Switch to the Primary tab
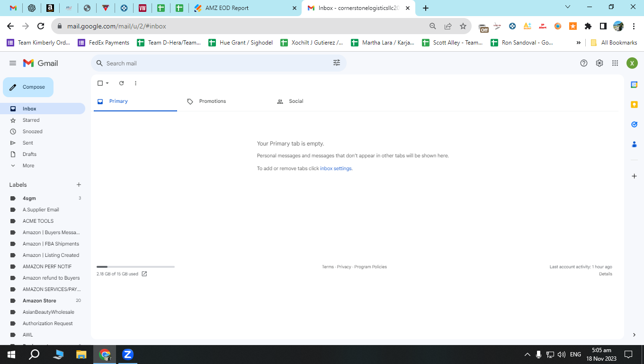This screenshot has width=644, height=364. coord(135,101)
